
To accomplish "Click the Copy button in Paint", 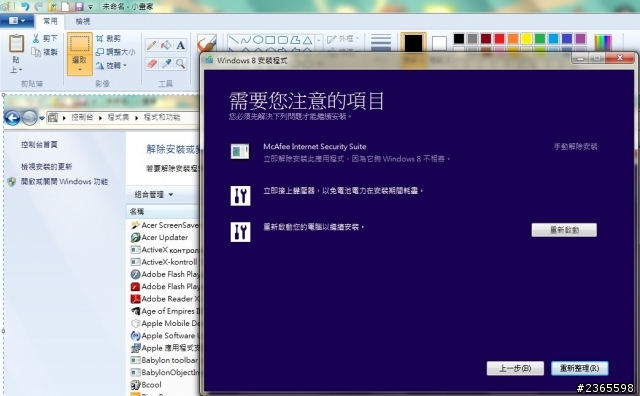I will coord(44,52).
